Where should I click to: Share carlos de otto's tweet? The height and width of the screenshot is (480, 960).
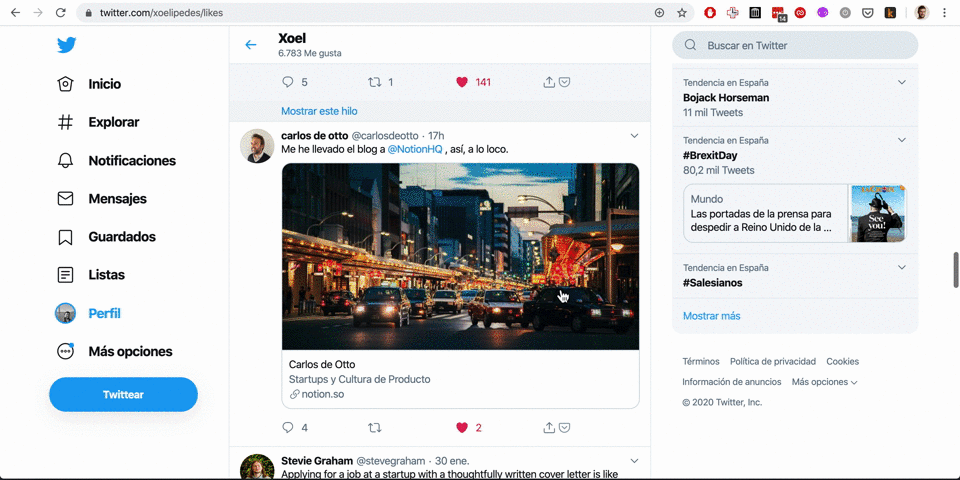tap(549, 427)
